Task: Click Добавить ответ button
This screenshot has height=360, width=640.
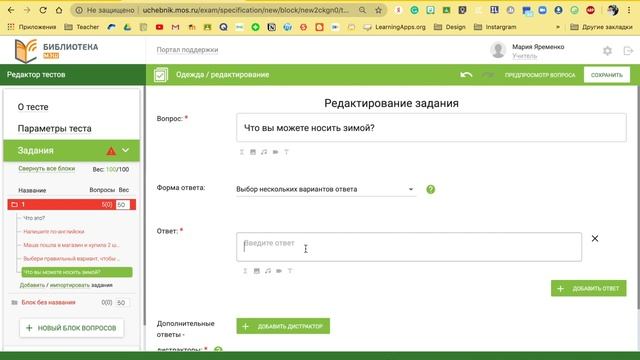Action: [x=588, y=288]
